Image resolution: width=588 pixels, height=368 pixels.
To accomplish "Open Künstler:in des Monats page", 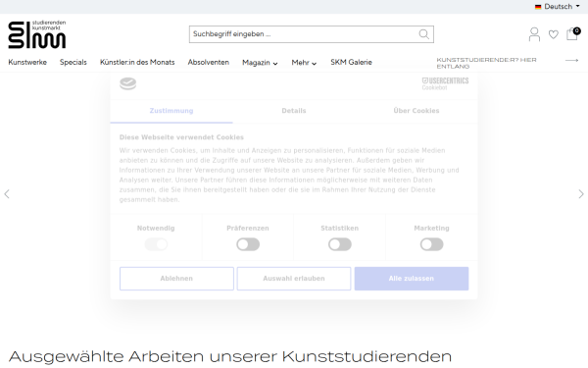I will [x=137, y=62].
